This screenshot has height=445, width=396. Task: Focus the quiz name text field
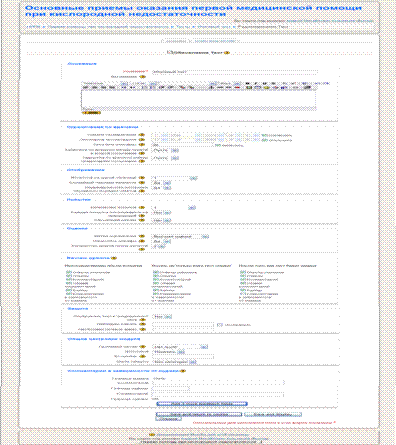pos(235,72)
